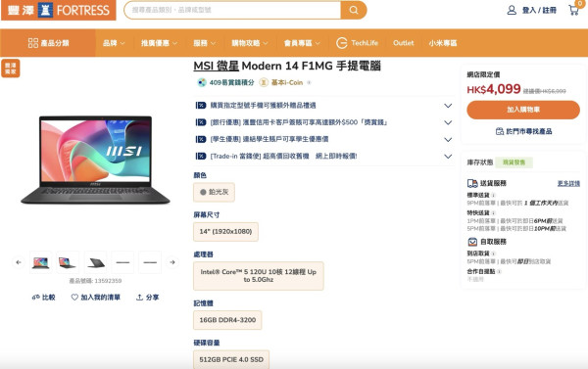Click the MSI 微星 brand link in title
The height and width of the screenshot is (369, 588).
pyautogui.click(x=216, y=66)
